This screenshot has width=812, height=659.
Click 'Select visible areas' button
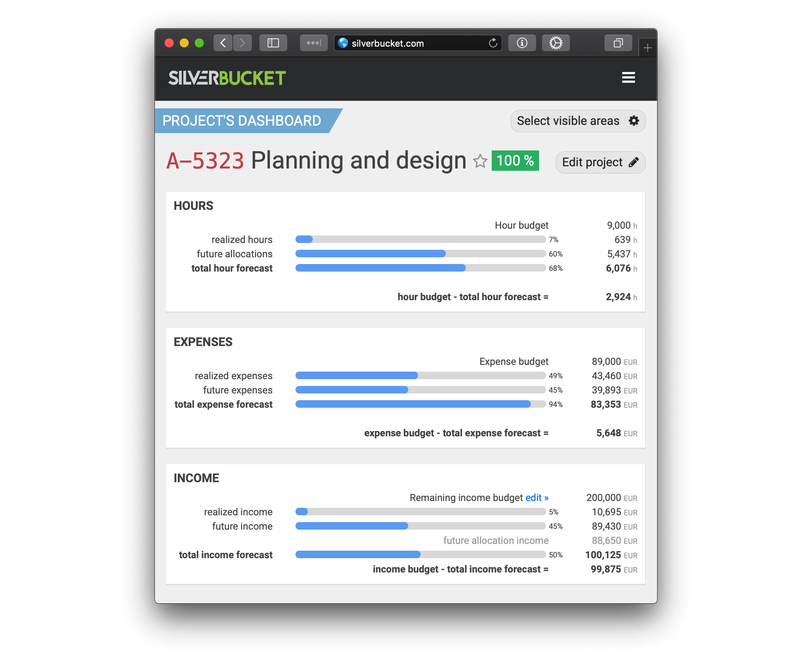[x=577, y=122]
